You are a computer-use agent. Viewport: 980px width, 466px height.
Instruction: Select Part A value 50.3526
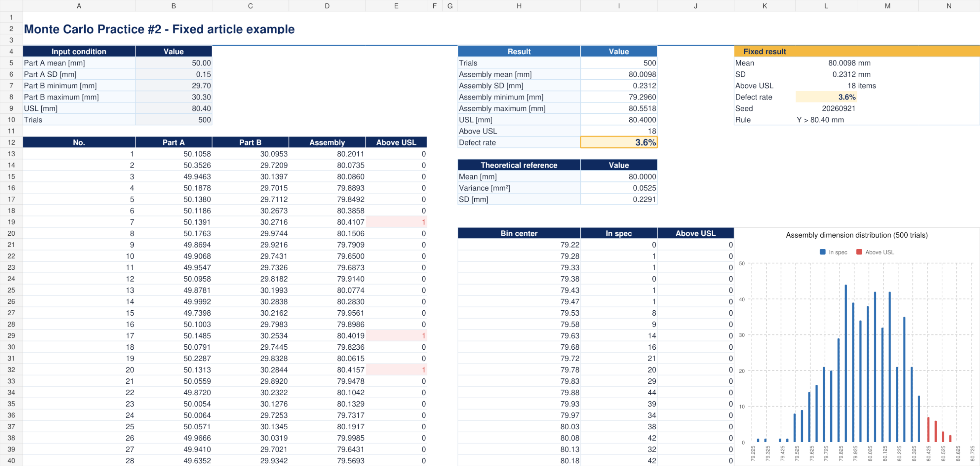click(x=173, y=165)
